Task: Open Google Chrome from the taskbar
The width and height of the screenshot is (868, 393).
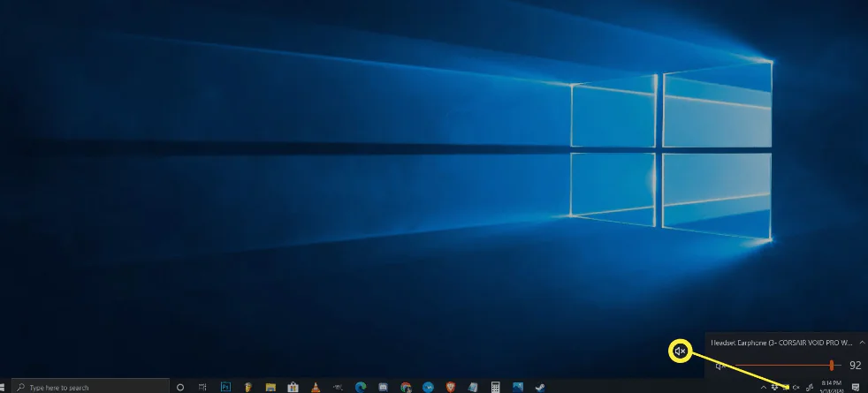Action: click(x=406, y=387)
